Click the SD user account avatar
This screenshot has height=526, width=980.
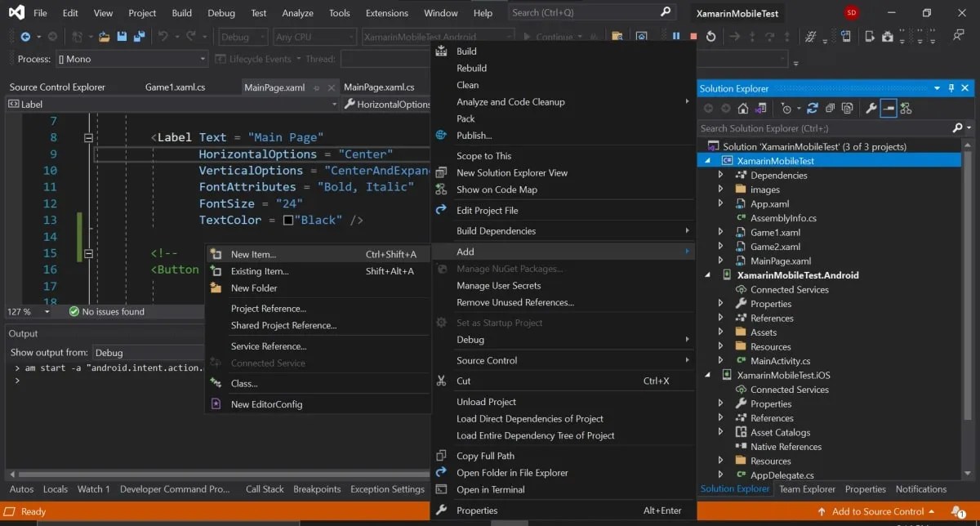[850, 12]
